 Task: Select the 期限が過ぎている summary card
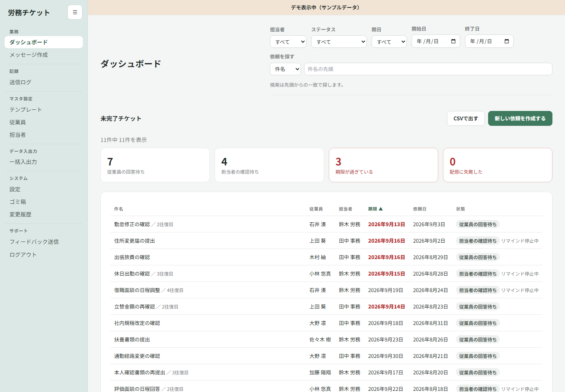click(x=383, y=165)
